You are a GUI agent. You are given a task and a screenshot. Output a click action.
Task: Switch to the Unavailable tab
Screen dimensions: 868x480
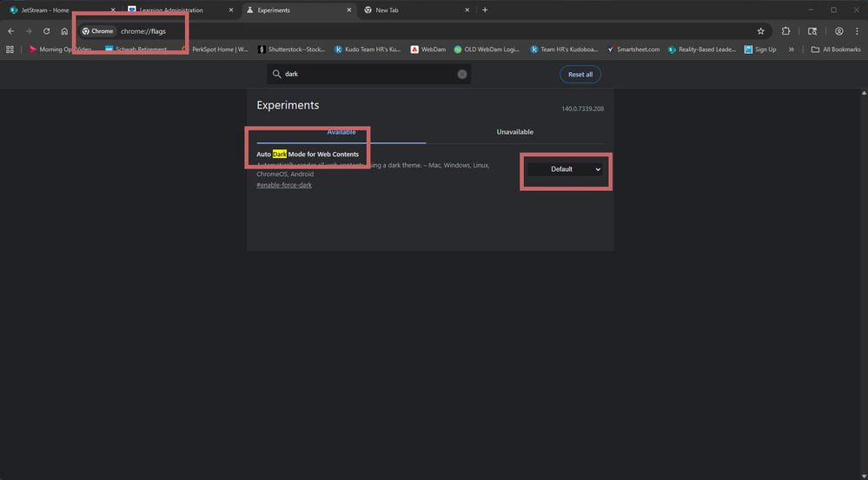pos(514,132)
